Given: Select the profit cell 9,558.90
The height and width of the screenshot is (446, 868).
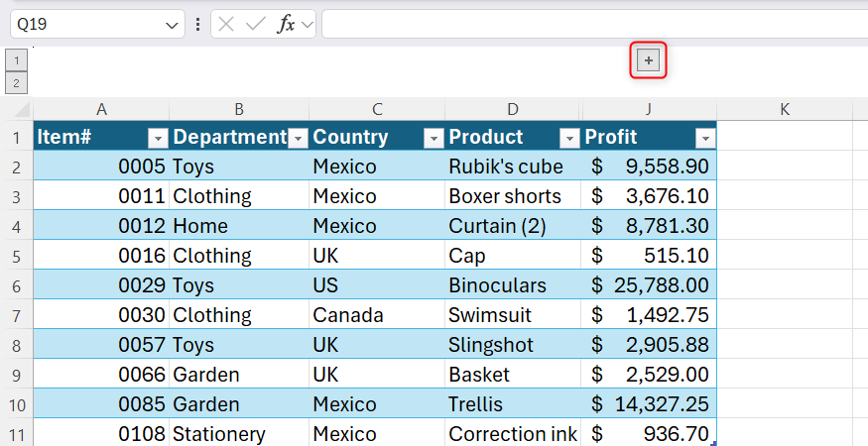Looking at the screenshot, I should click(x=649, y=166).
